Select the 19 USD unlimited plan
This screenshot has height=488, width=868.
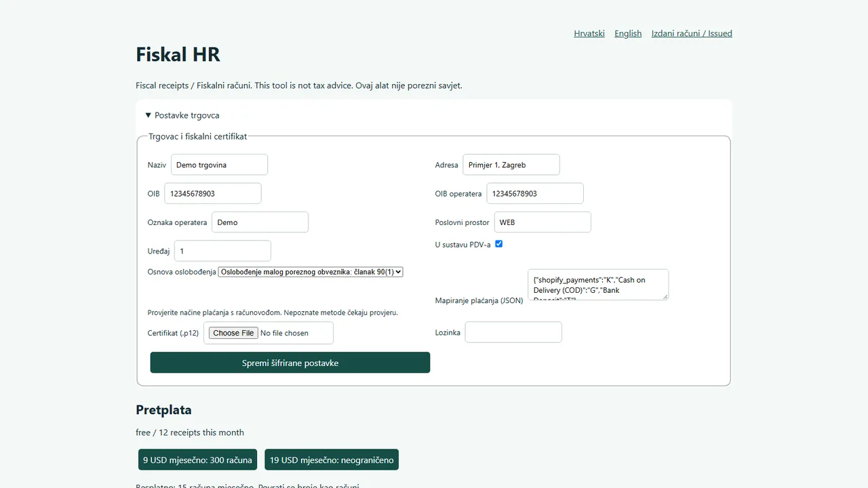332,460
